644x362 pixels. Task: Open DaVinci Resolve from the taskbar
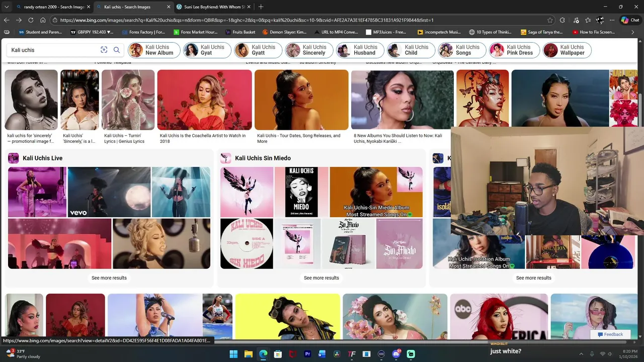tap(337, 354)
